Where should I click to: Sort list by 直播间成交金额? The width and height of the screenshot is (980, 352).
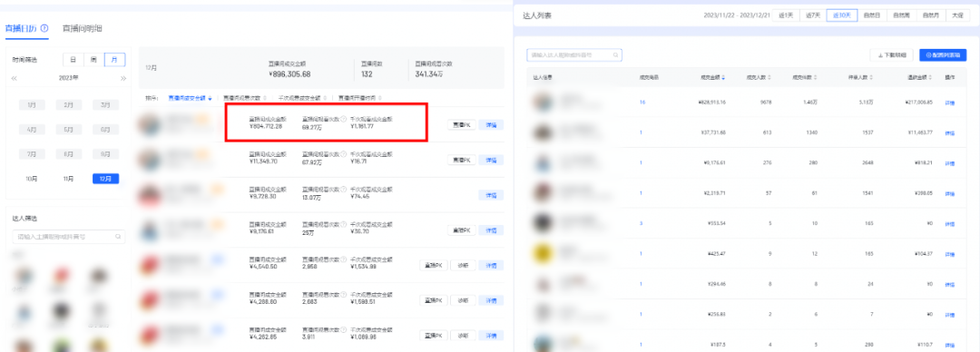point(190,98)
